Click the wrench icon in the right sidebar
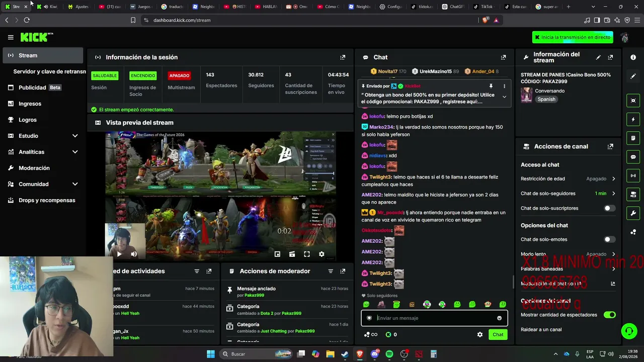Image resolution: width=644 pixels, height=362 pixels. click(633, 213)
